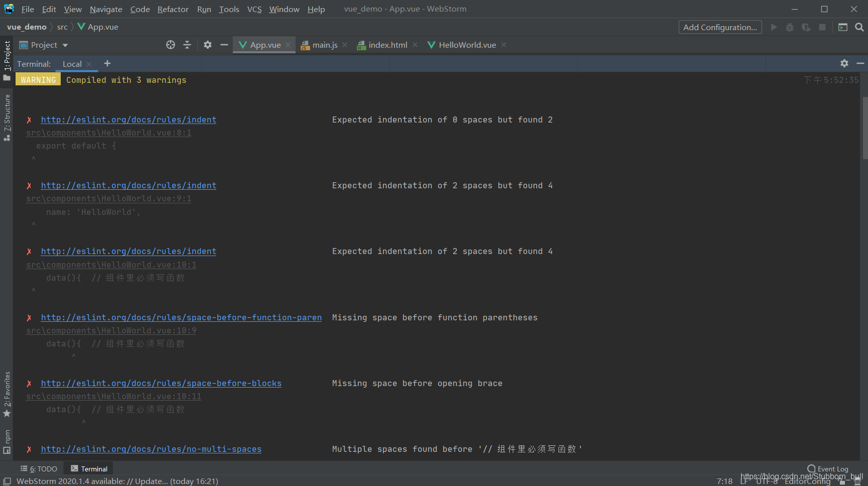Open the Edit menu

tap(49, 9)
